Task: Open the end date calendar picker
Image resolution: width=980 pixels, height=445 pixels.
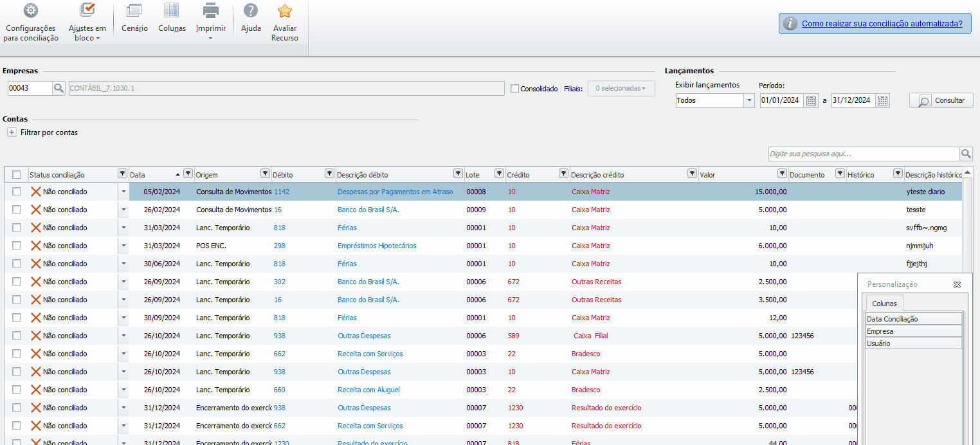Action: pos(883,100)
